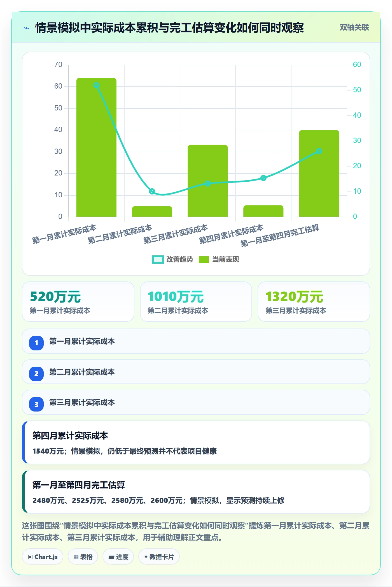The width and height of the screenshot is (392, 587).
Task: Click the line point at 第二月累计实际成本
Action: (152, 191)
